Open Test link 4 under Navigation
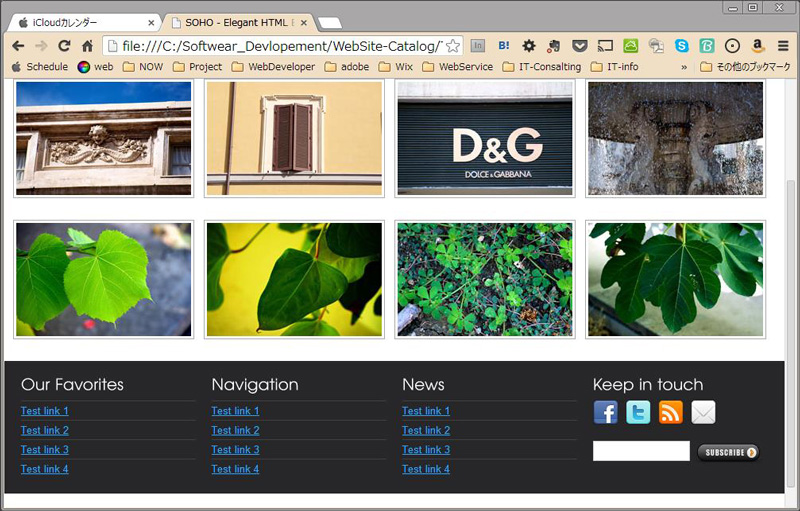This screenshot has height=511, width=800. pyautogui.click(x=235, y=469)
